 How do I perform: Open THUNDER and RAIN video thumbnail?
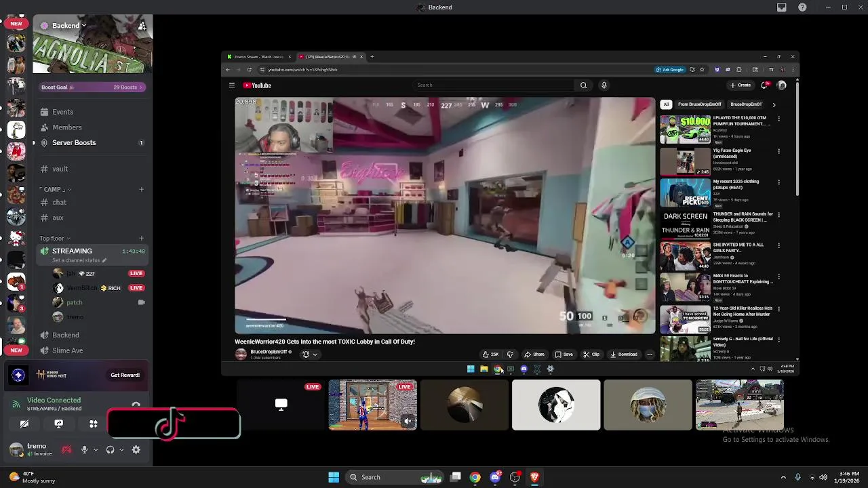coord(686,224)
